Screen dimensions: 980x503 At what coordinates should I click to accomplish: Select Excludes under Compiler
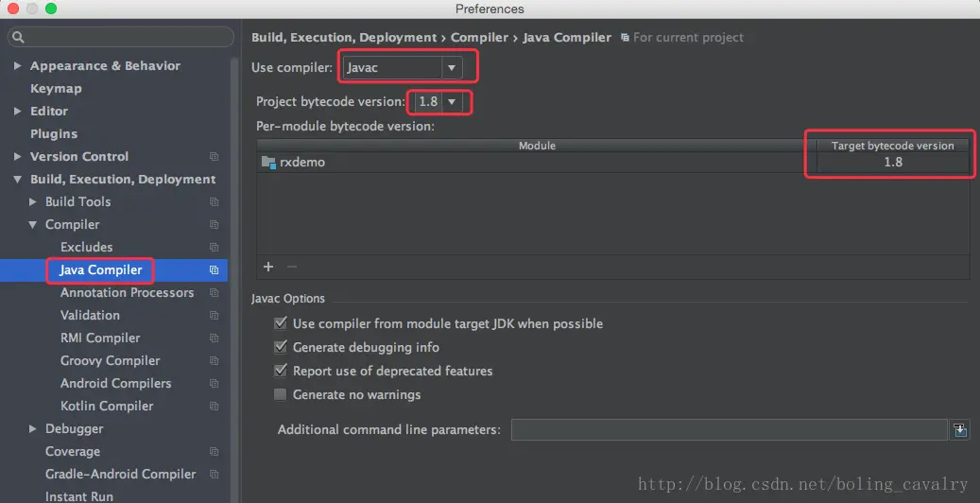(86, 247)
